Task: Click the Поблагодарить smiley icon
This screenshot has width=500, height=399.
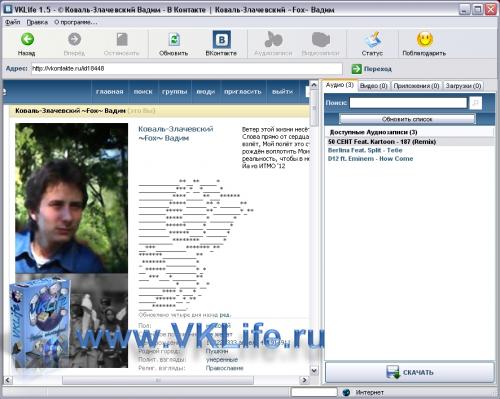Action: pos(424,39)
